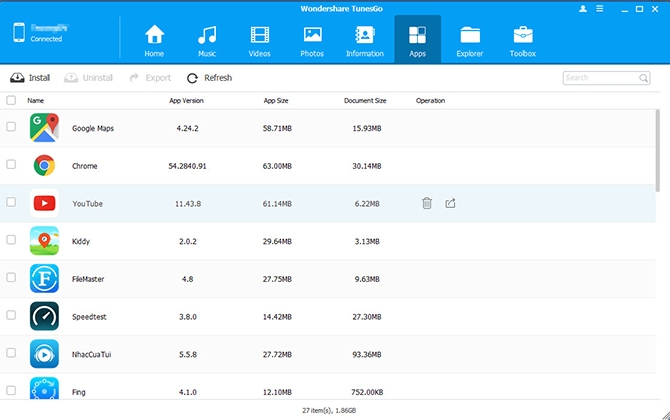This screenshot has height=420, width=670.
Task: Open the Home section
Action: 154,41
